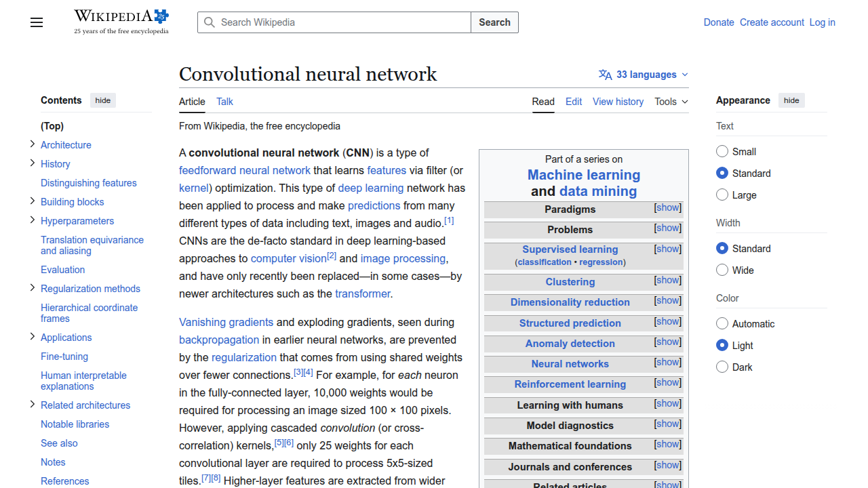868x488 pixels.
Task: Hide the Contents panel
Action: pyautogui.click(x=103, y=100)
